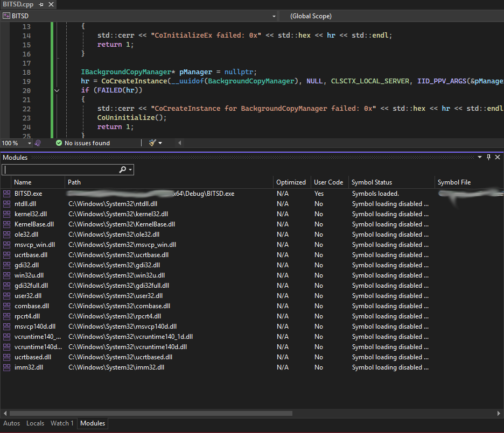Click path C:\Windows\System32\rpcrt4.dll
Screen dimensions: 504x433
tap(115, 316)
